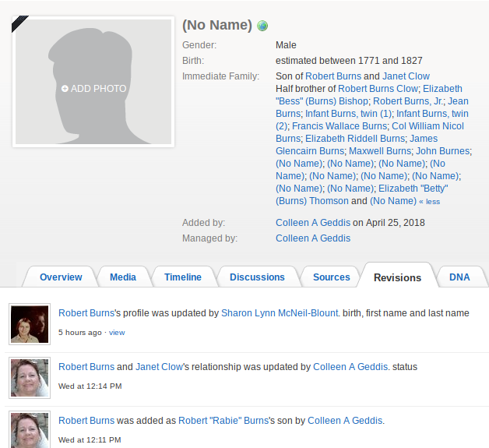Viewport: 489px width, 448px height.
Task: Go to the Discussions tab
Action: coord(257,277)
